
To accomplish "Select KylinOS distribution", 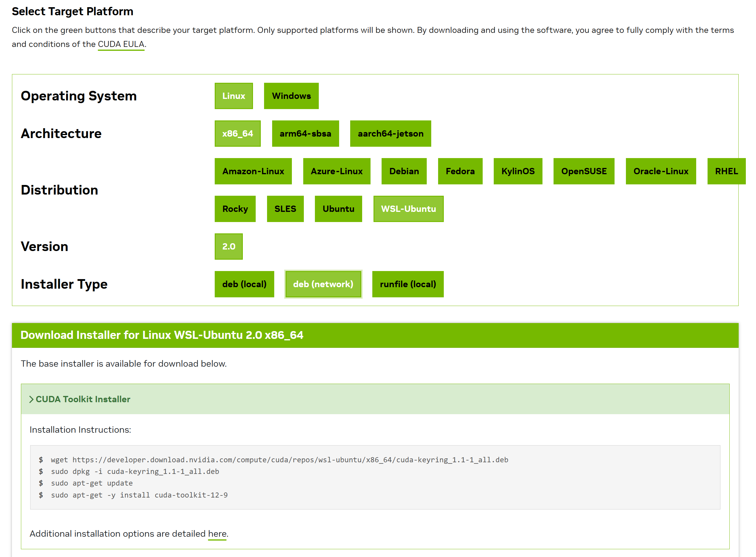I will click(x=517, y=171).
